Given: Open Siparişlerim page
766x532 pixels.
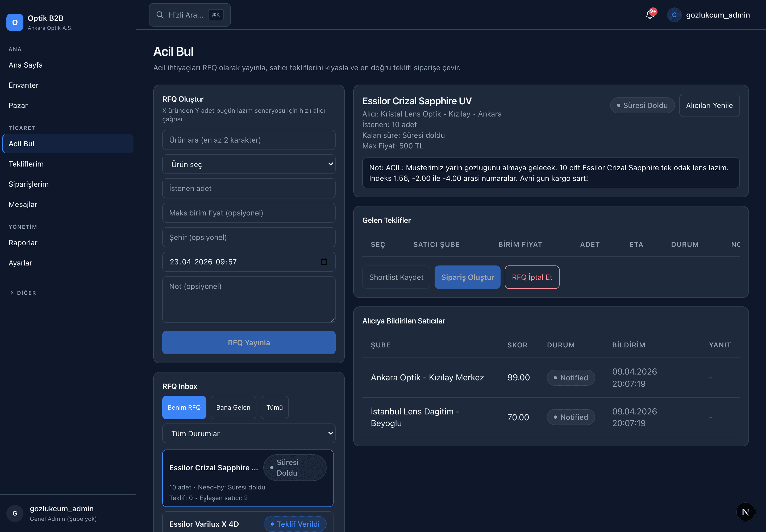Looking at the screenshot, I should click(68, 184).
